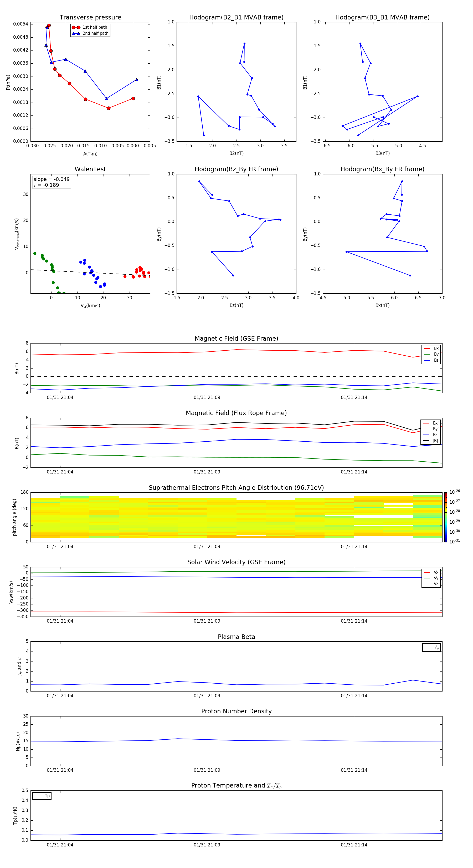
Task: Click the 'V_A(km/s)' x-axis label
Action: pos(90,306)
